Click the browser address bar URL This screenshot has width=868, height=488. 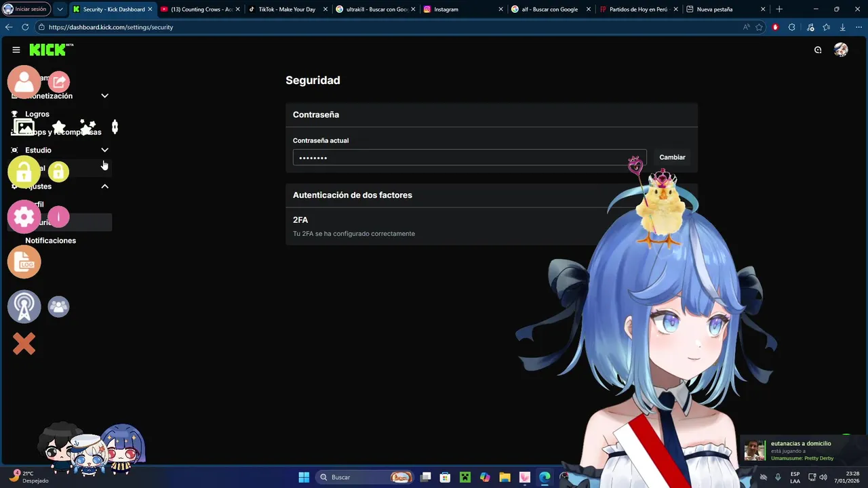tap(111, 27)
